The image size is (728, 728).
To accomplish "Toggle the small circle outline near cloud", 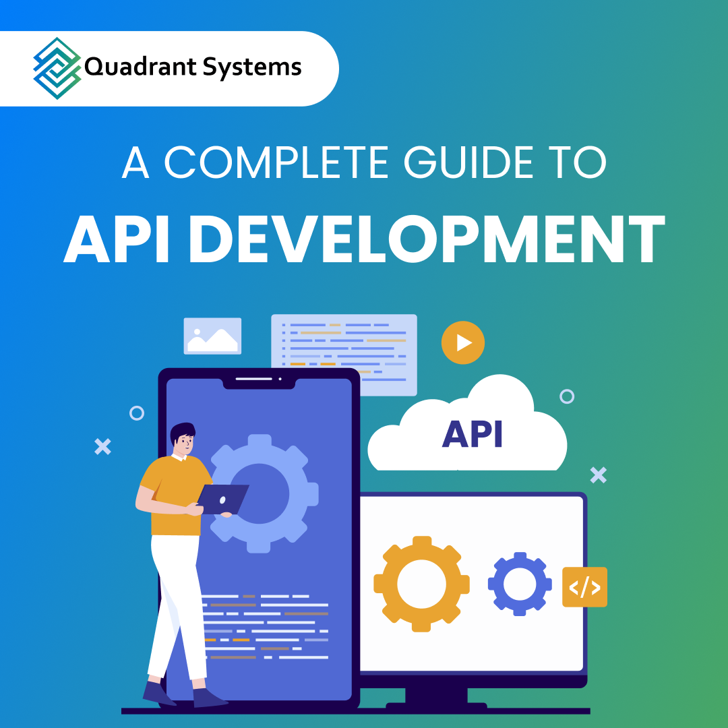I will click(x=568, y=397).
